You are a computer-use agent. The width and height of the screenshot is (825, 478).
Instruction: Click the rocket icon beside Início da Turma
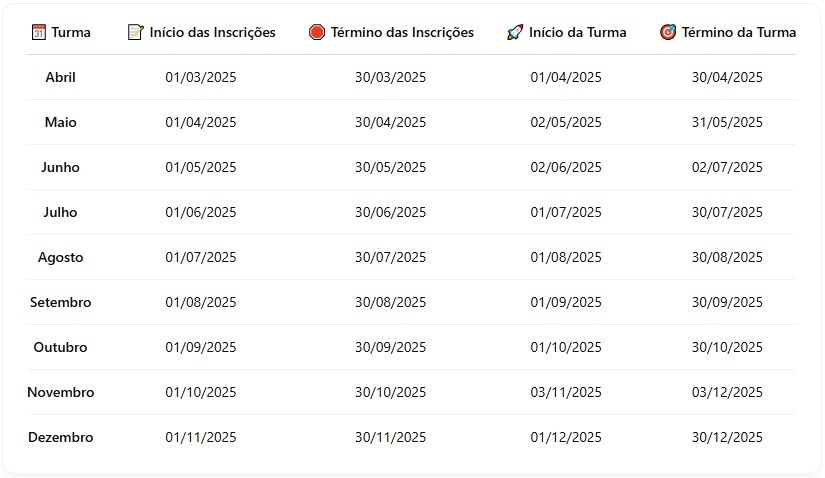pyautogui.click(x=515, y=32)
